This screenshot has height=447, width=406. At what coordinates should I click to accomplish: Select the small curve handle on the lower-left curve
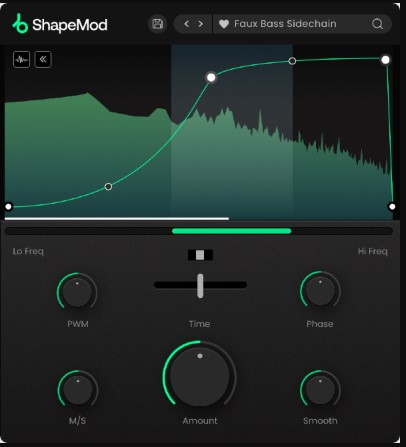pyautogui.click(x=108, y=187)
